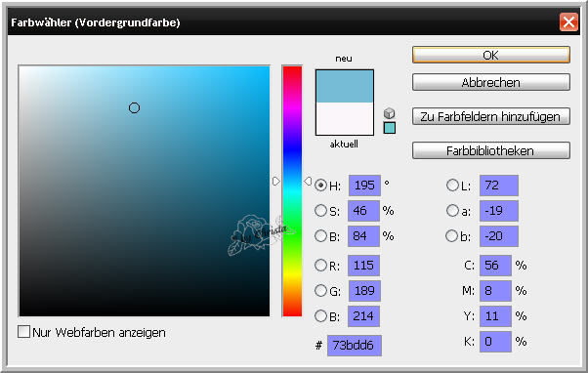Click the web-safe color swatch below cube
This screenshot has height=373, width=588.
click(390, 128)
